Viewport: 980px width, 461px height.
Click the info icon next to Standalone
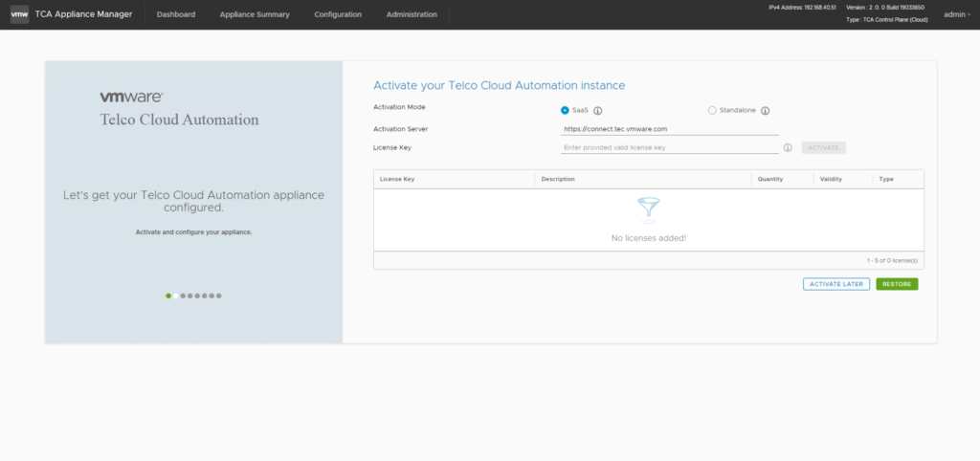(x=766, y=111)
